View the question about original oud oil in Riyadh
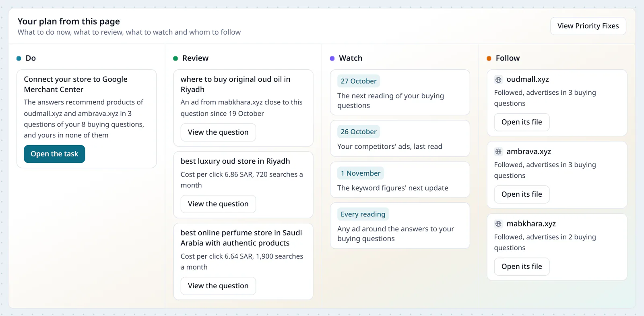Viewport: 644px width, 316px height. [218, 132]
